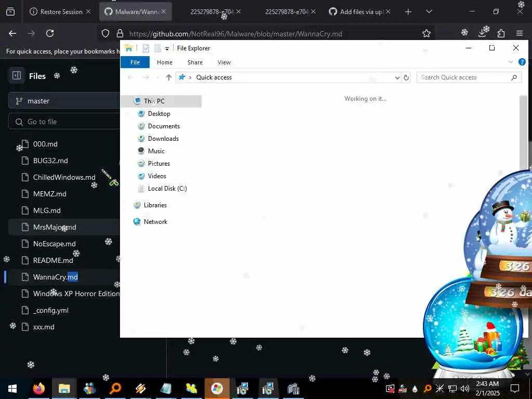
Task: List all Firefox tabs with chevron
Action: (429, 11)
